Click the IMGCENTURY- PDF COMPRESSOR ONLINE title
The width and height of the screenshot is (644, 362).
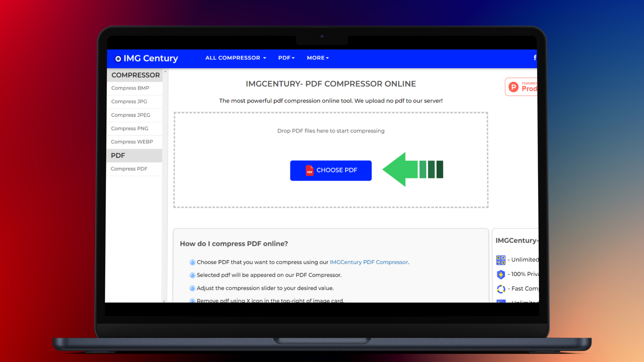pos(331,84)
